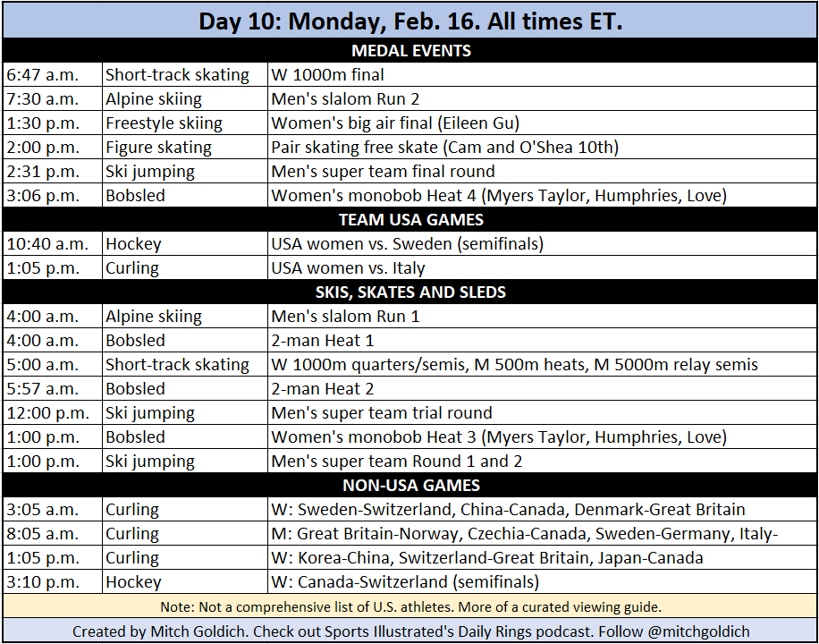This screenshot has height=644, width=819.
Task: Click the TEAM USA GAMES section header
Action: point(409,220)
